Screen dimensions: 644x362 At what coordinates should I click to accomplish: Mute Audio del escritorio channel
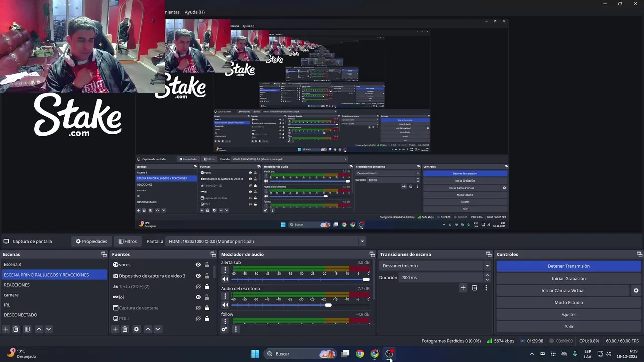click(225, 305)
